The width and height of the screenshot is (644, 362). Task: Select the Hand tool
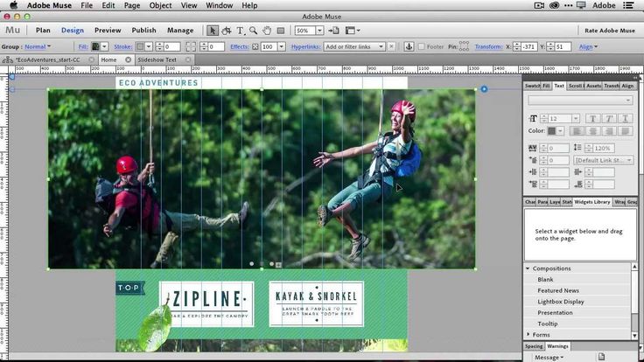point(267,31)
